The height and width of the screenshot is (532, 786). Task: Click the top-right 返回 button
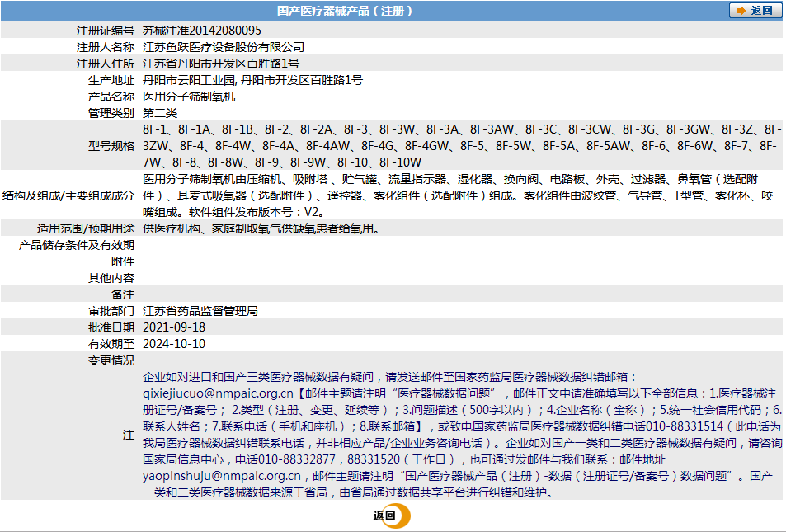point(755,11)
